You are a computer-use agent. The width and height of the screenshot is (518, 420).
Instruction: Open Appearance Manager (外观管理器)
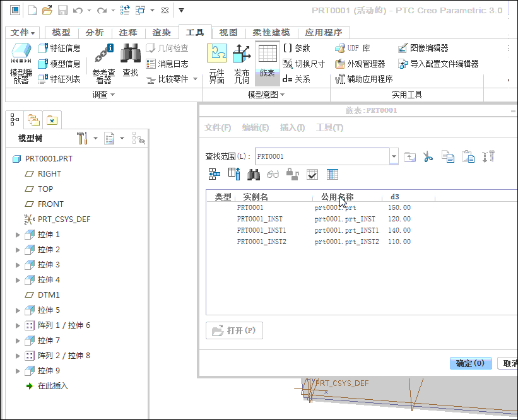coord(360,64)
